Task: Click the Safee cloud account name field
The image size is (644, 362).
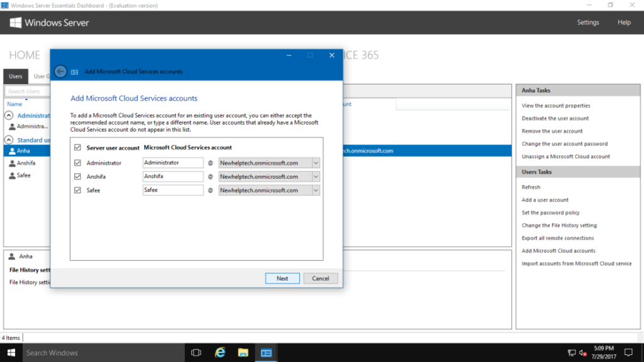Action: [173, 190]
